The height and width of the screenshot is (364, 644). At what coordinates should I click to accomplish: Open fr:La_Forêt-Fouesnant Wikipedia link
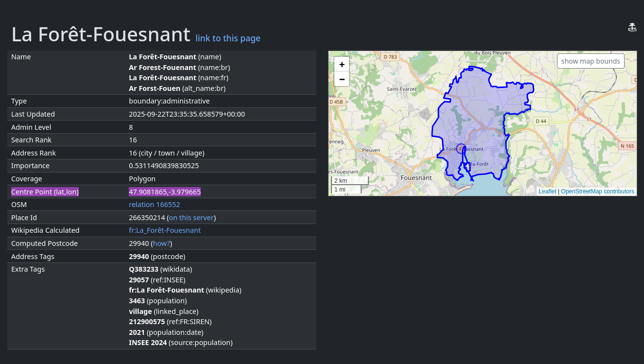pos(164,230)
